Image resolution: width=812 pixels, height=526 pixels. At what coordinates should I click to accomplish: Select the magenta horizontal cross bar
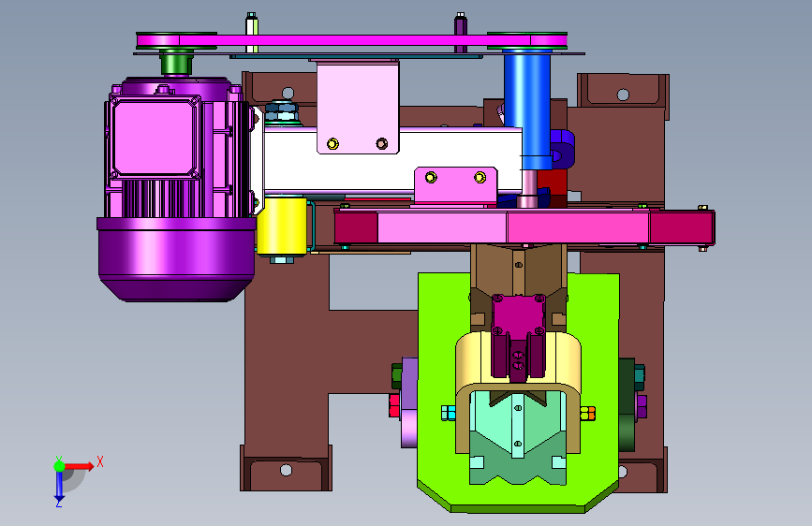click(x=524, y=227)
